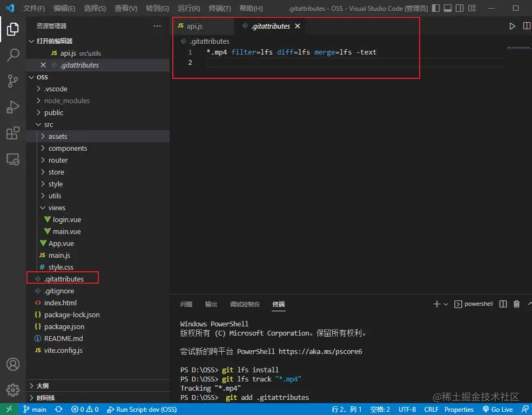Click Go Live in status bar
Image resolution: width=532 pixels, height=415 pixels.
click(x=498, y=409)
